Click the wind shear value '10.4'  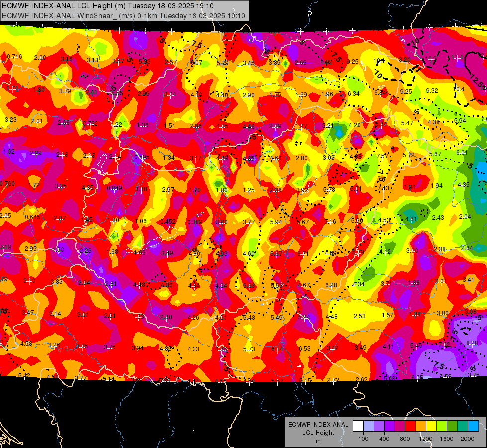tap(459, 89)
